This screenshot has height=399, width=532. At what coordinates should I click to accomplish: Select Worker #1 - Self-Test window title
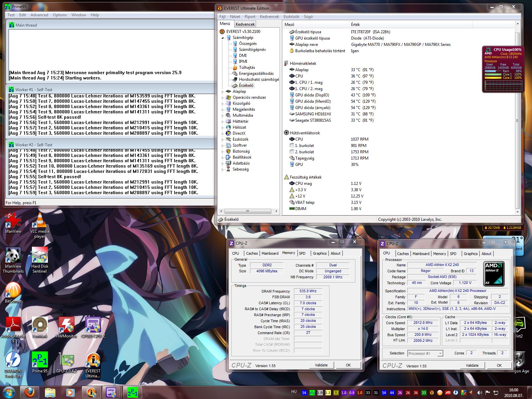click(x=34, y=89)
